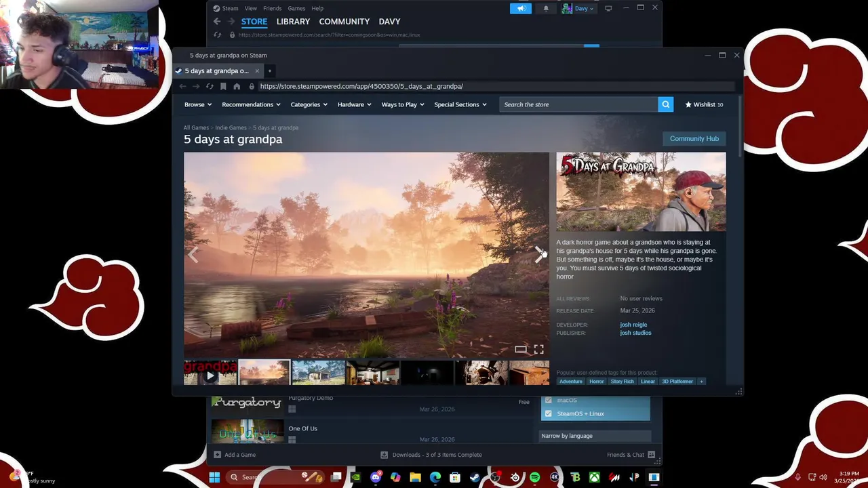
Task: Expand Narrow by language section
Action: tap(595, 436)
